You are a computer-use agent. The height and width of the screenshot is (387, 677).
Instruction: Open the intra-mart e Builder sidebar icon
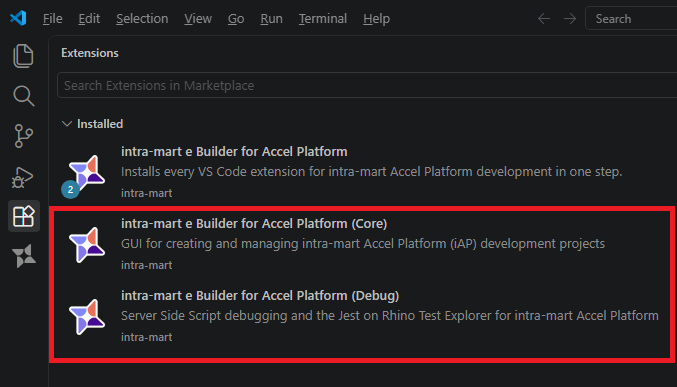23,256
